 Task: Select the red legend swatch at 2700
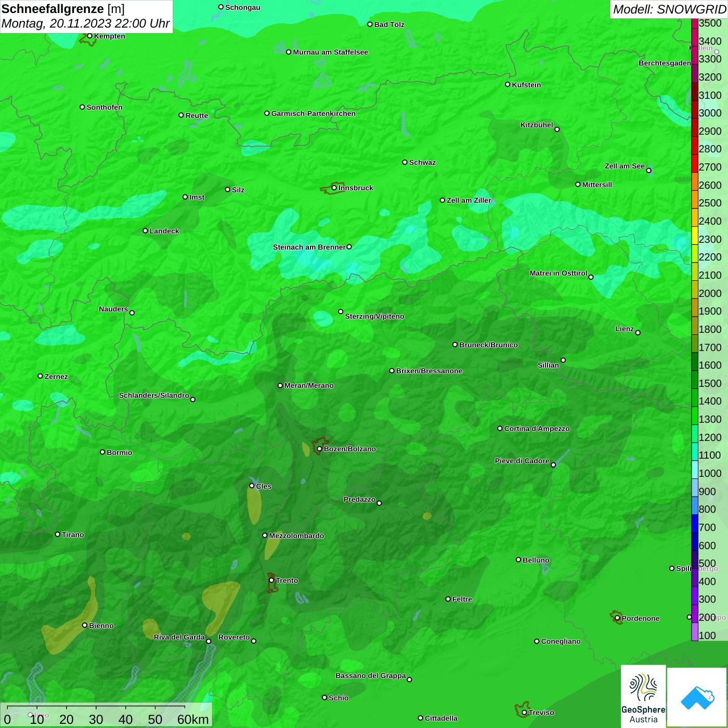[x=695, y=163]
